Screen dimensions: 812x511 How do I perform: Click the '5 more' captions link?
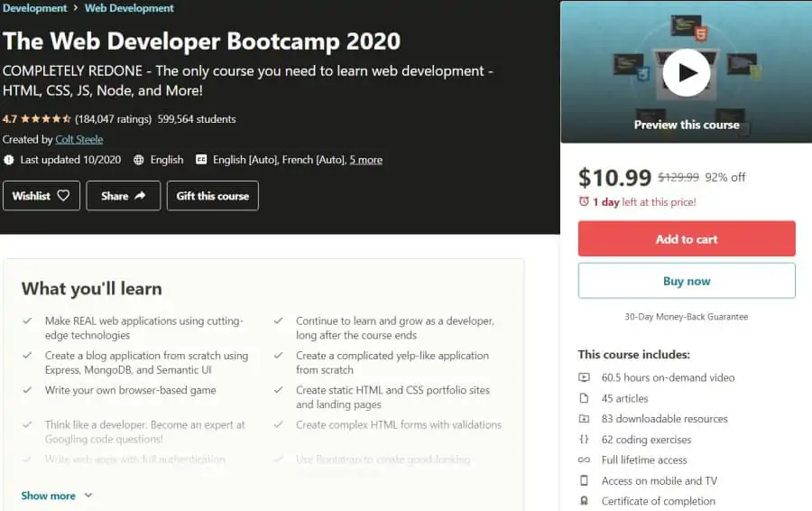point(366,160)
